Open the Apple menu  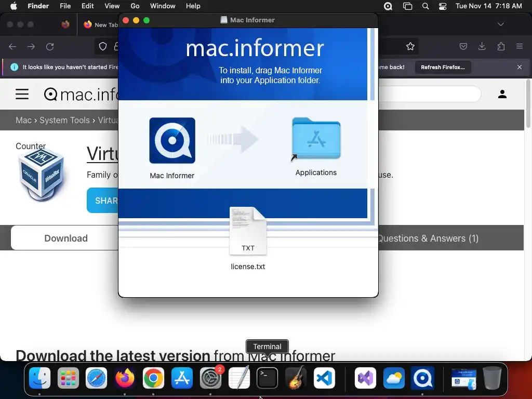click(x=14, y=6)
